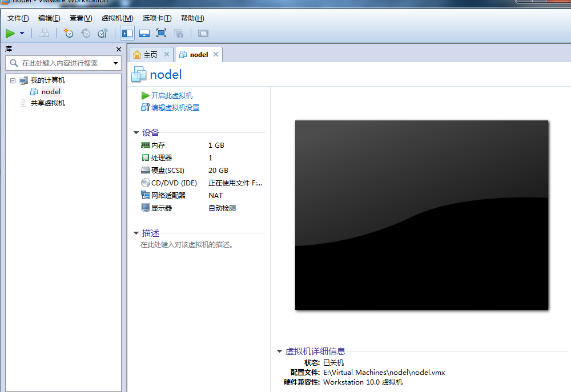This screenshot has height=392, width=571.
Task: Collapse the 虚拟机详细信息 section
Action: click(279, 351)
